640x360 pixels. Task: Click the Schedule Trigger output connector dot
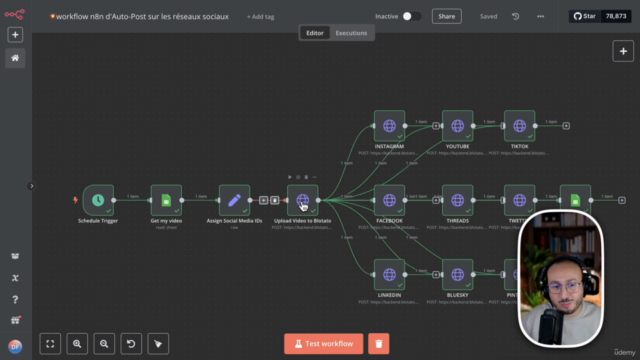pos(114,200)
